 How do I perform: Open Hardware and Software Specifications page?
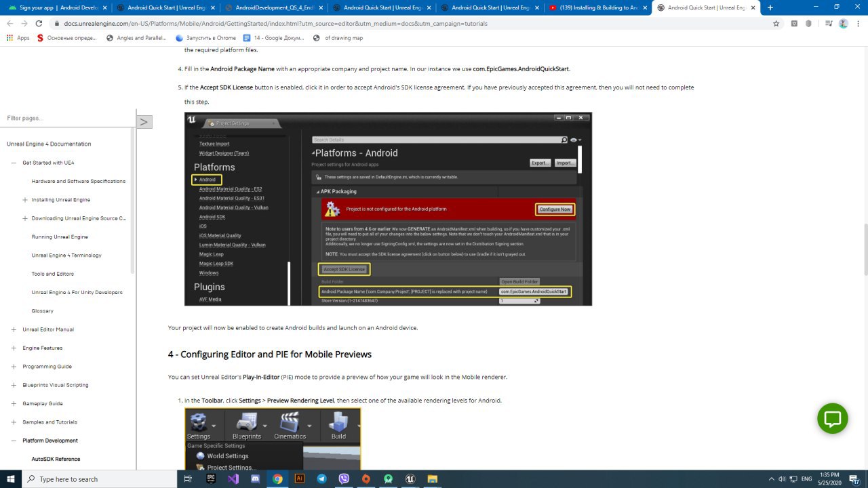click(79, 181)
